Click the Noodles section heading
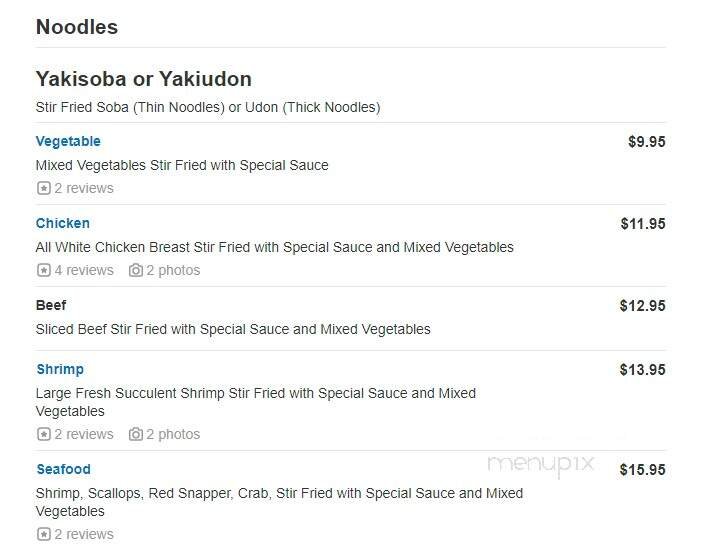The height and width of the screenshot is (546, 720). point(77,27)
